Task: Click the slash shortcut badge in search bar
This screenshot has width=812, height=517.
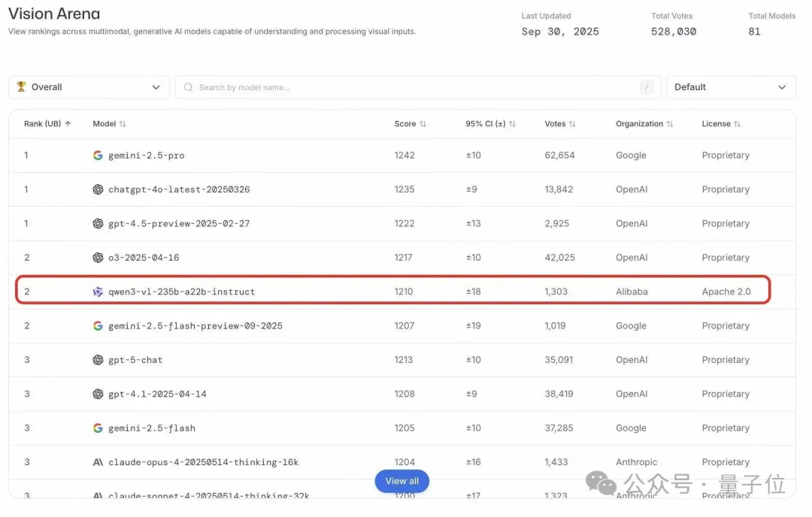Action: pos(647,87)
